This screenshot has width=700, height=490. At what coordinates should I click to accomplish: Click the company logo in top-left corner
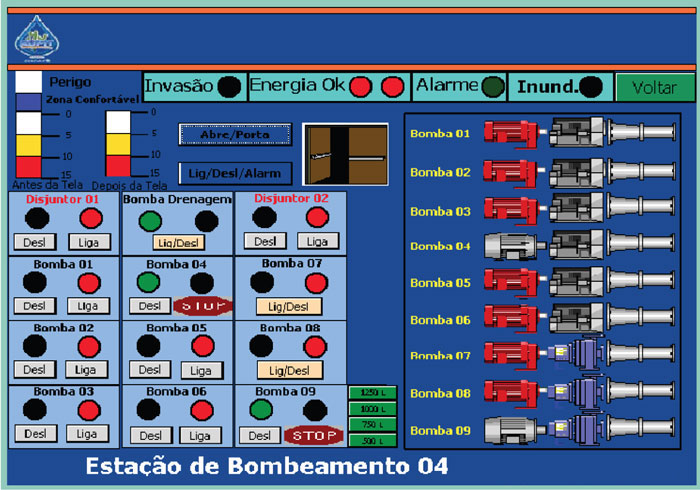pyautogui.click(x=36, y=37)
